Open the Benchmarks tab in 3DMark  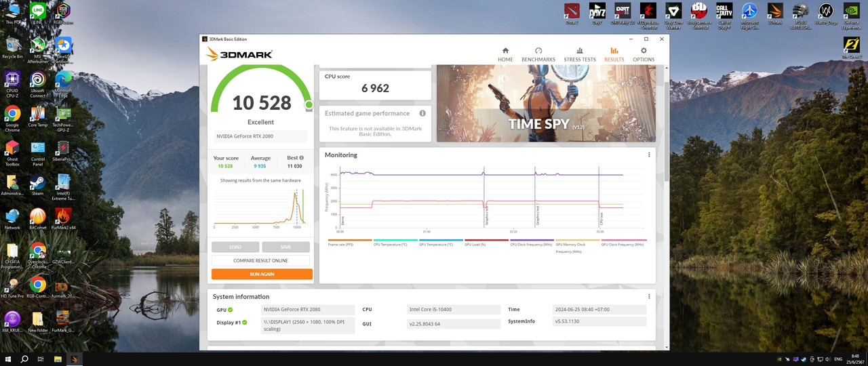point(538,55)
